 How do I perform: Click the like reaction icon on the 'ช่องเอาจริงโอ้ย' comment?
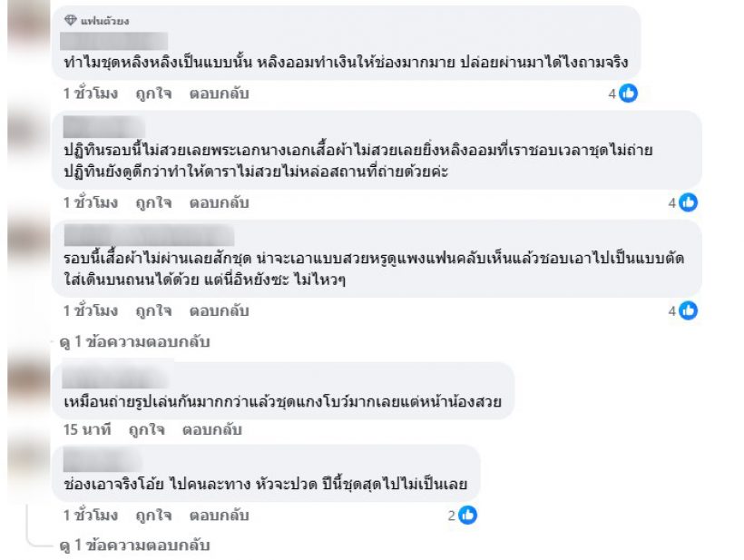click(x=467, y=516)
